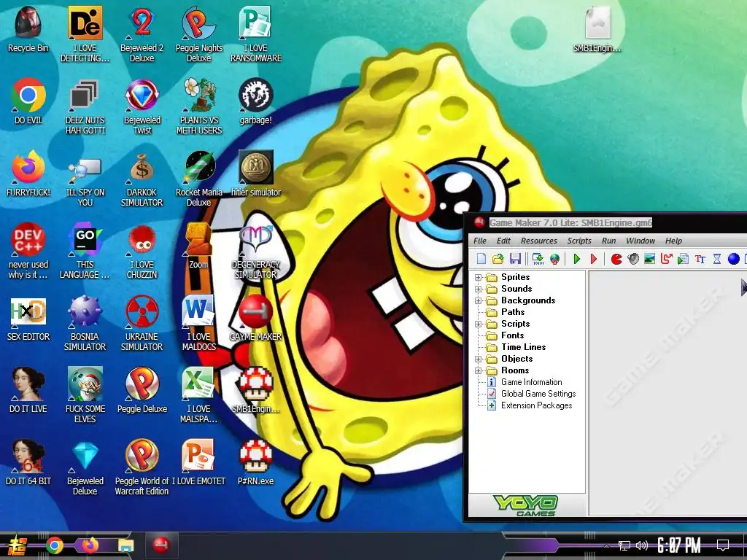Create a script toolbar icon
Screen dimensions: 747x560
point(683,259)
